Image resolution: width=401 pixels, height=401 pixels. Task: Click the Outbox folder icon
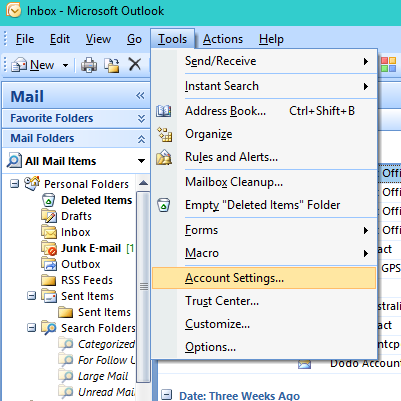pyautogui.click(x=49, y=264)
